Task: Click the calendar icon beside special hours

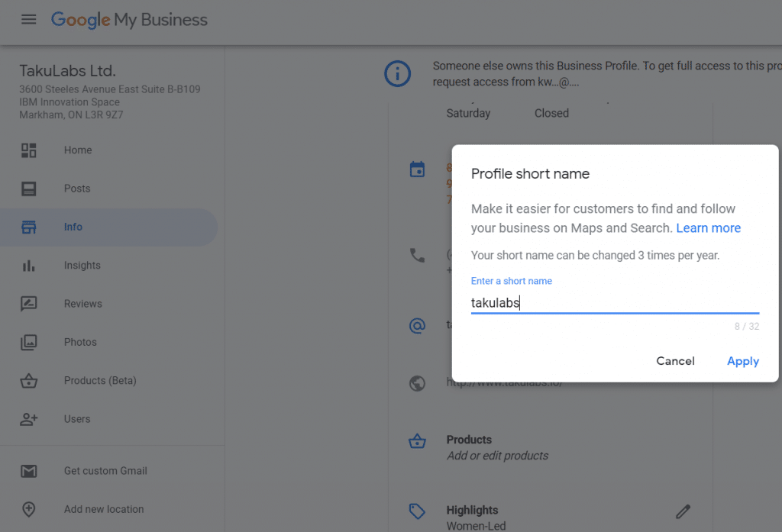Action: click(417, 169)
